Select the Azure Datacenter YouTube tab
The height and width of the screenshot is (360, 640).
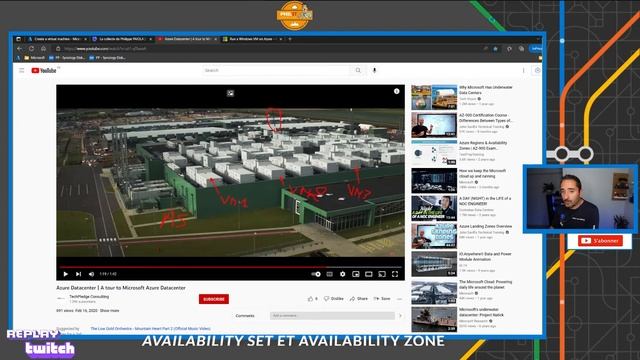pyautogui.click(x=187, y=39)
